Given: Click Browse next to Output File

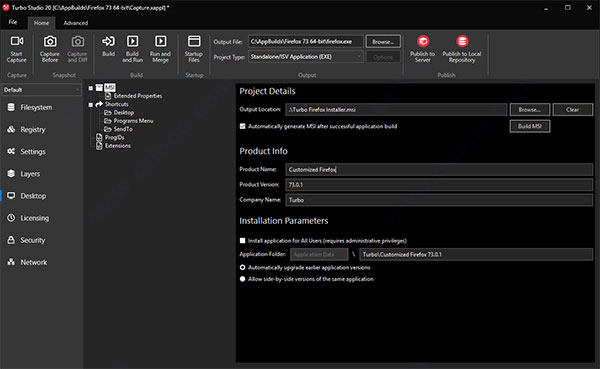Looking at the screenshot, I should [x=383, y=42].
